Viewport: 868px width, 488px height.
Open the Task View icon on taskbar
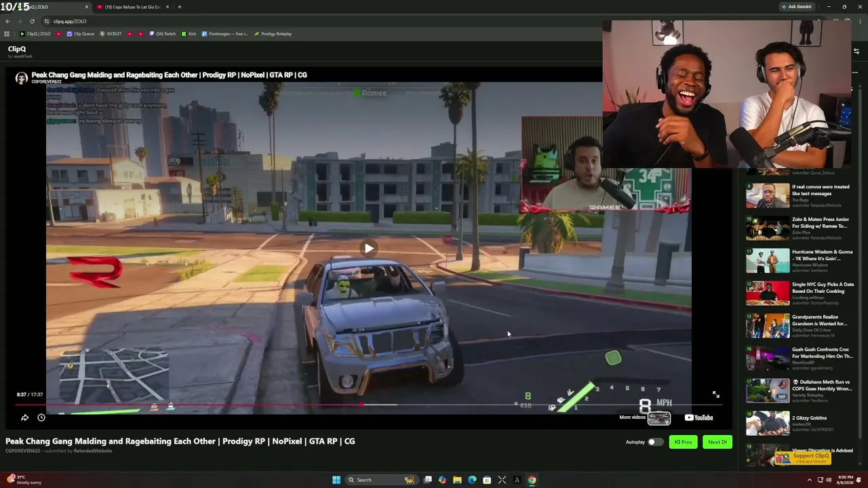428,480
